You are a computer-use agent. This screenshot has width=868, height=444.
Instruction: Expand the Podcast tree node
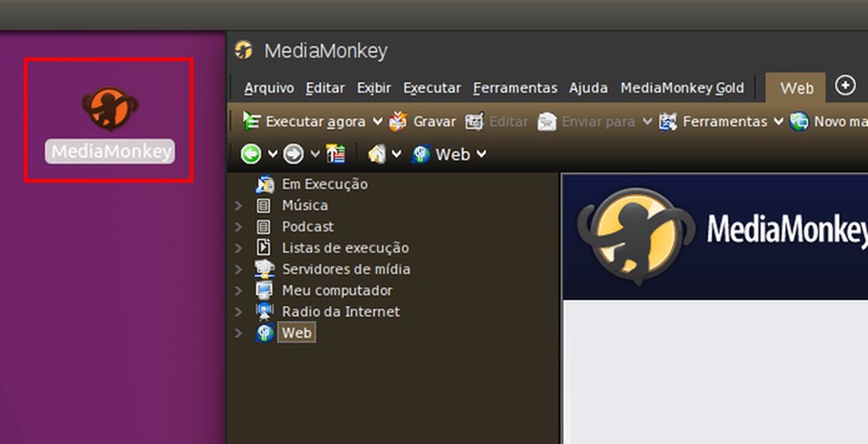point(238,227)
